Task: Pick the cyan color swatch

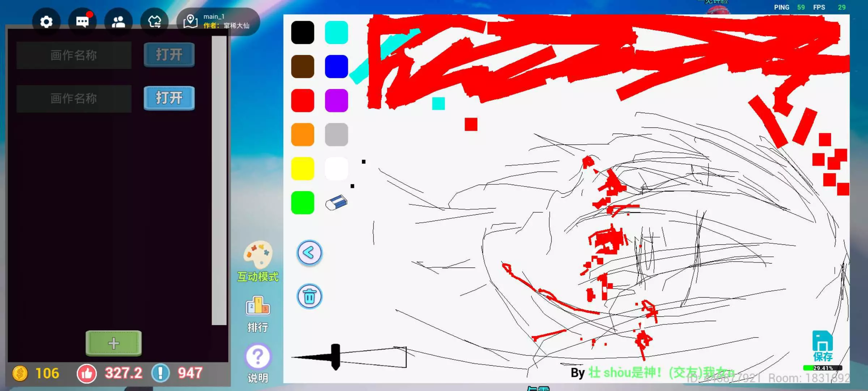Action: pos(336,33)
